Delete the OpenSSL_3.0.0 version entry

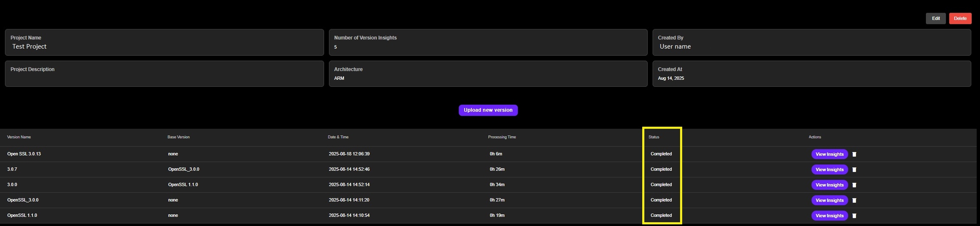(854, 200)
